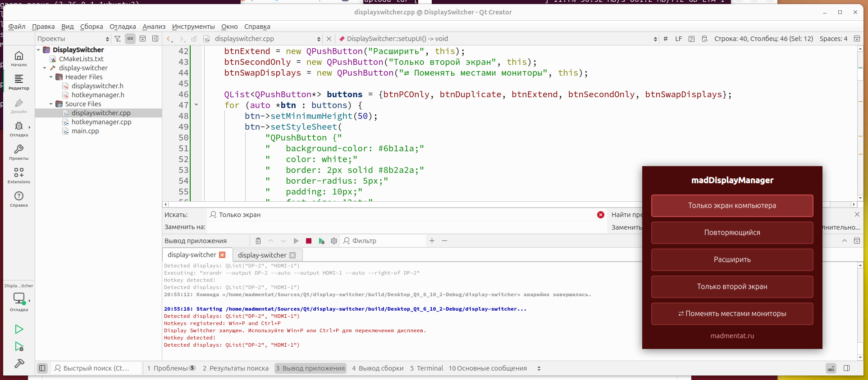Toggle synchronize-with-editor link button

[x=130, y=39]
